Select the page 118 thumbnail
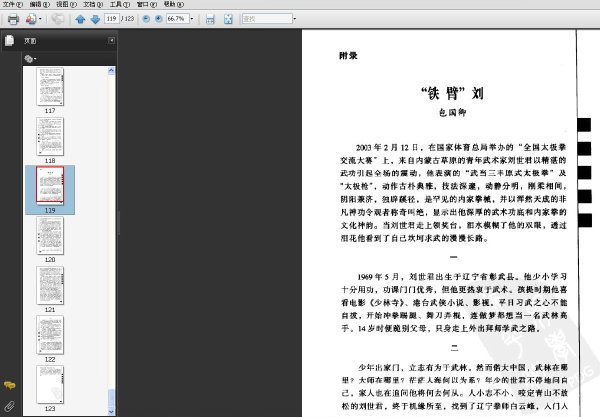 [x=50, y=136]
